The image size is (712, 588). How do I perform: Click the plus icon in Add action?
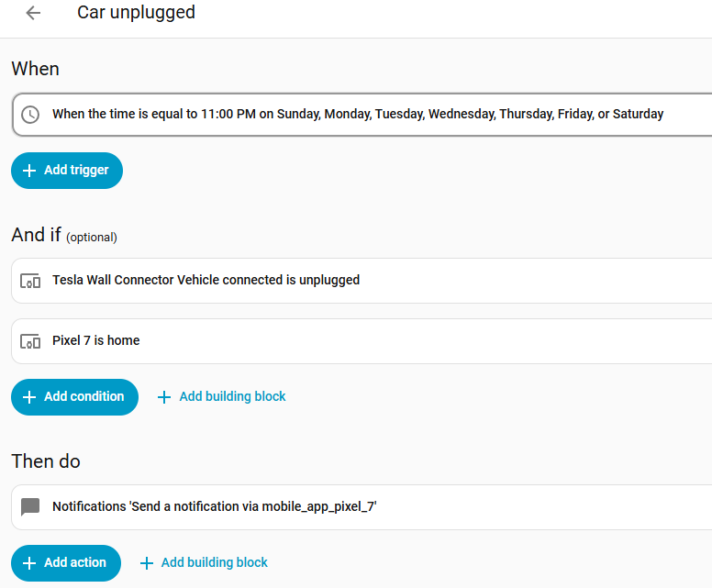click(29, 563)
